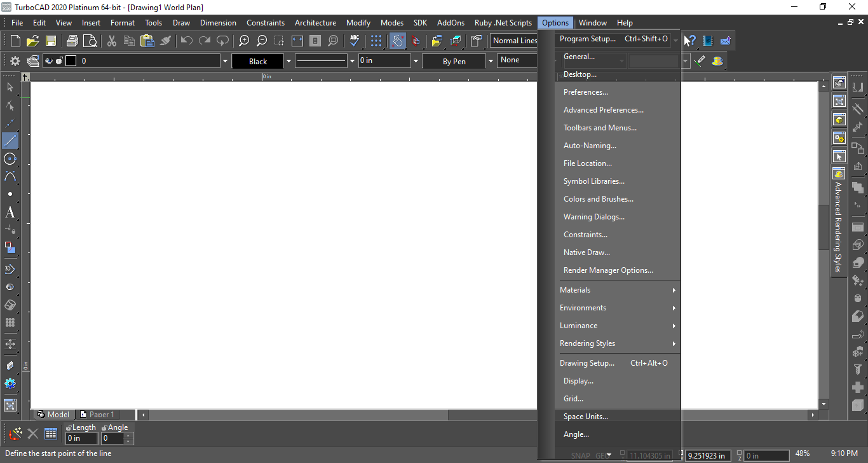Switch to the Model tab

pos(53,415)
